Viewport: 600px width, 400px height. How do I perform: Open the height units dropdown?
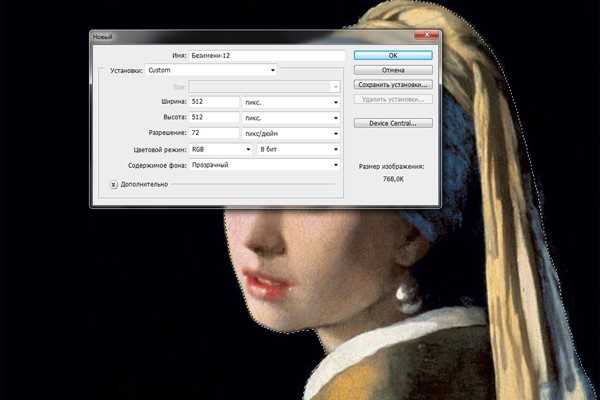tap(291, 118)
